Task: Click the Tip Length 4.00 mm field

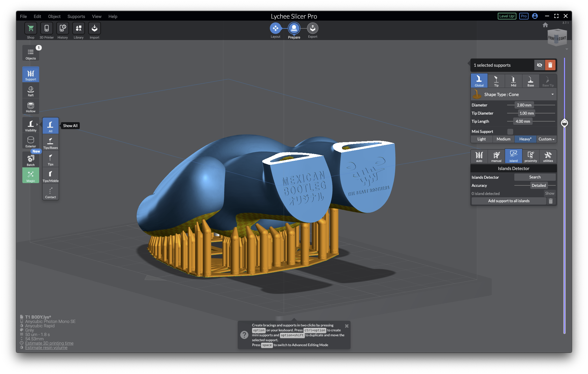Action: (x=523, y=122)
